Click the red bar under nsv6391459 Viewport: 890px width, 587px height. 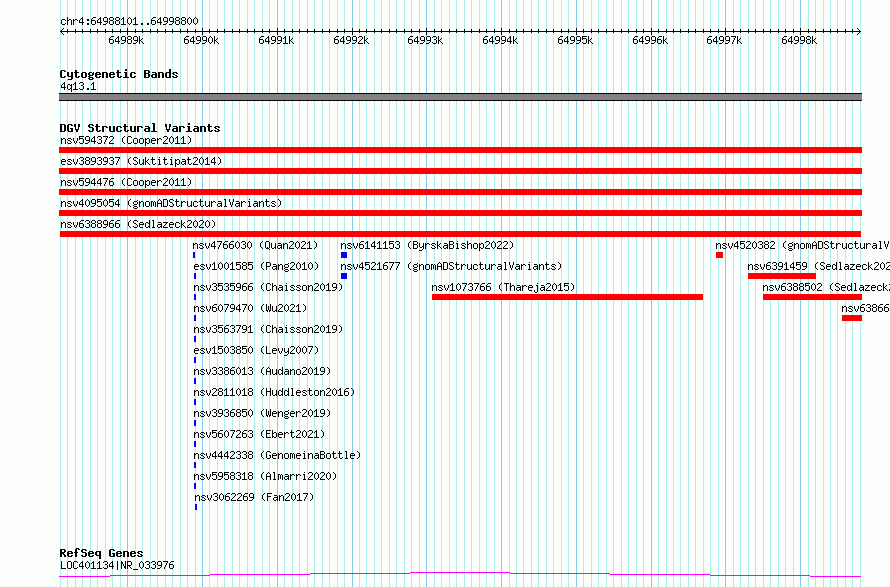(782, 276)
